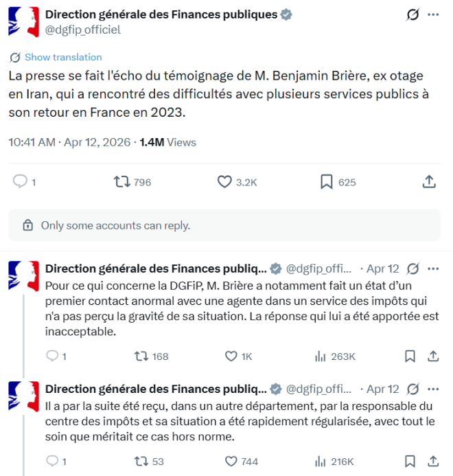Share the second reply tweet
Image resolution: width=453 pixels, height=476 pixels.
(433, 462)
